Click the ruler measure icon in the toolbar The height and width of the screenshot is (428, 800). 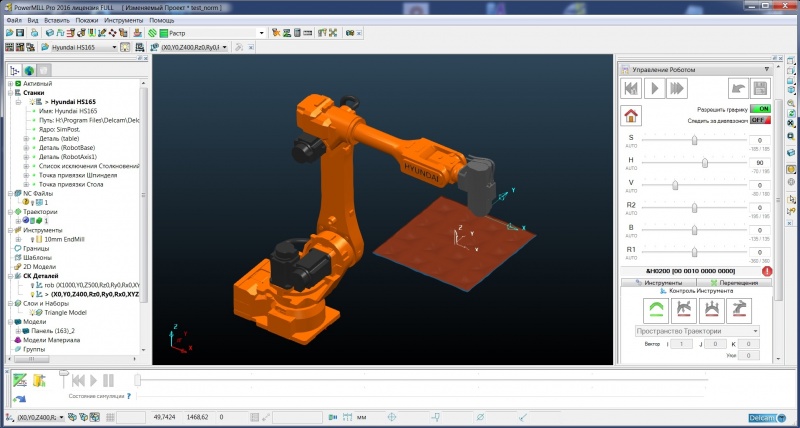(308, 33)
